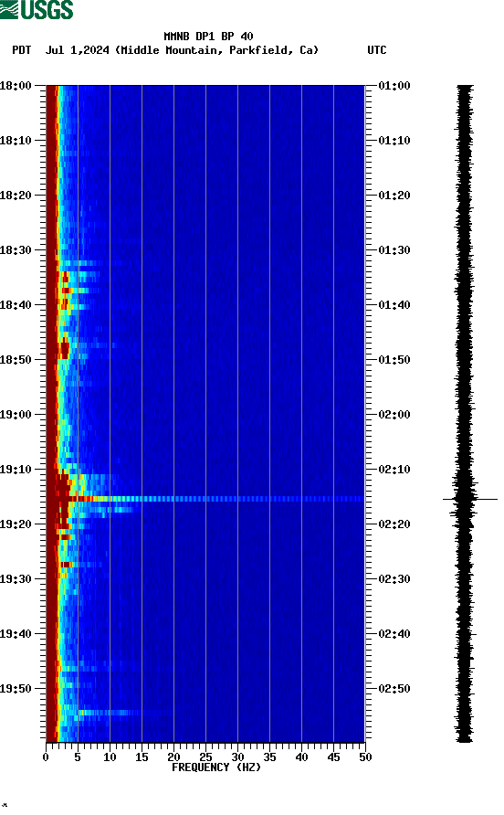Click the 19:00 PDT time label
This screenshot has height=815, width=504.
[x=16, y=415]
